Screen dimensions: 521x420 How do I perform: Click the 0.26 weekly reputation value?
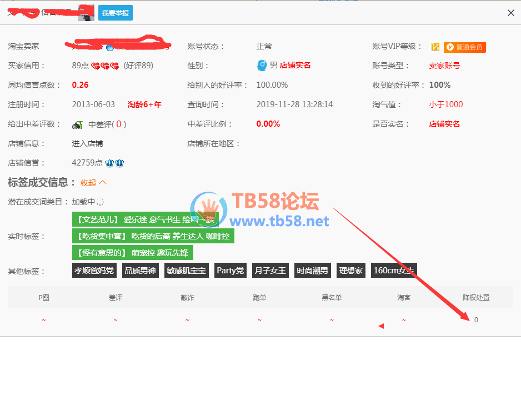[x=80, y=85]
